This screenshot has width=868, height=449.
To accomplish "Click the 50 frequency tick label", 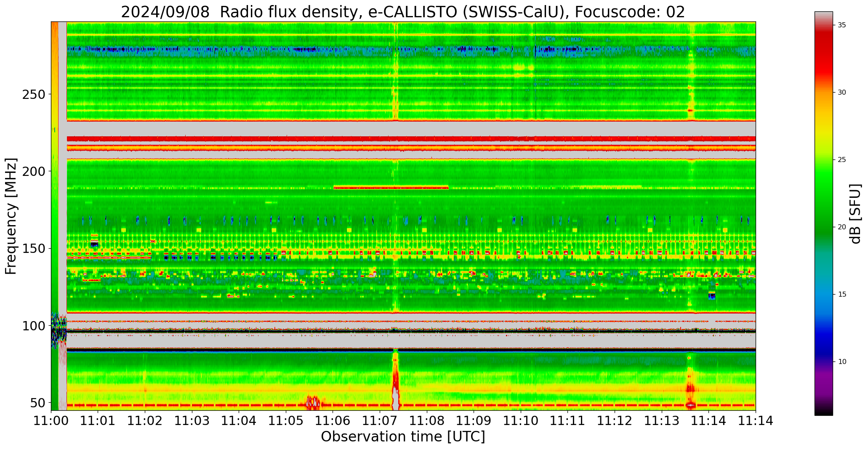I will [37, 403].
